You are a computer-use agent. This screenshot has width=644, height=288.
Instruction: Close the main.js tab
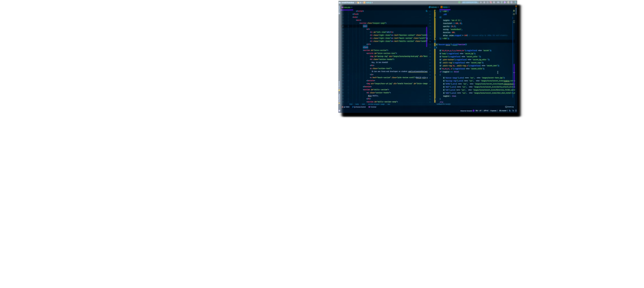click(449, 7)
